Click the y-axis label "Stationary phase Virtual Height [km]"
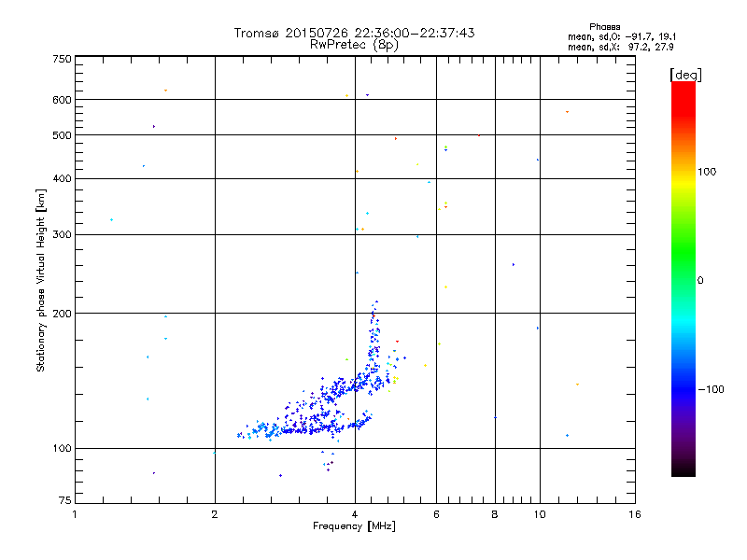Screen dimensions: 747x560 tap(40, 280)
